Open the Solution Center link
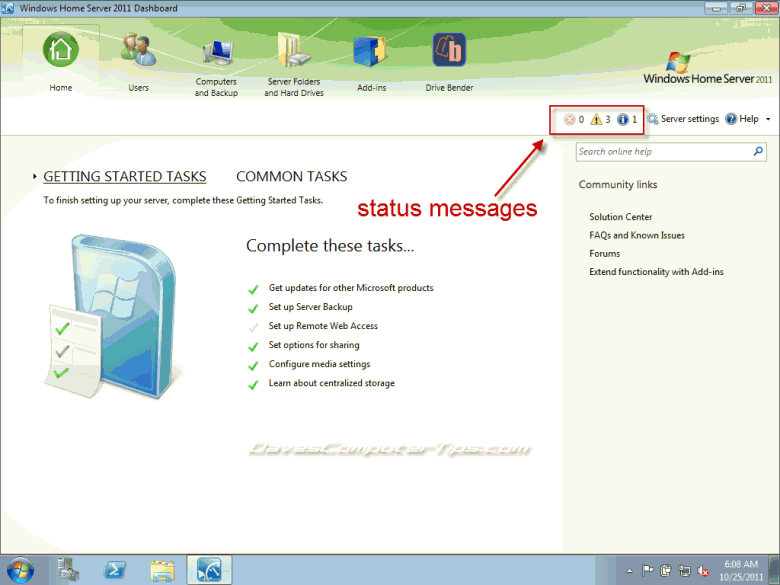Screen dimensions: 780x585 [620, 217]
